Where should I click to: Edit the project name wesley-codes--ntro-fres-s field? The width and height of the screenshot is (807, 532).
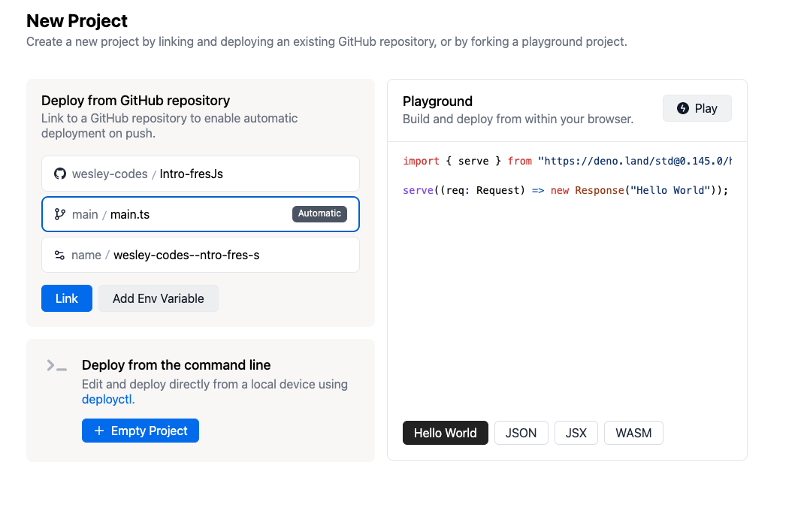(x=201, y=255)
